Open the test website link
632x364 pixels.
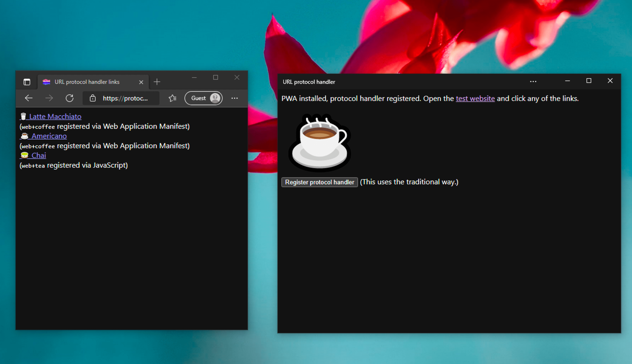pyautogui.click(x=474, y=99)
